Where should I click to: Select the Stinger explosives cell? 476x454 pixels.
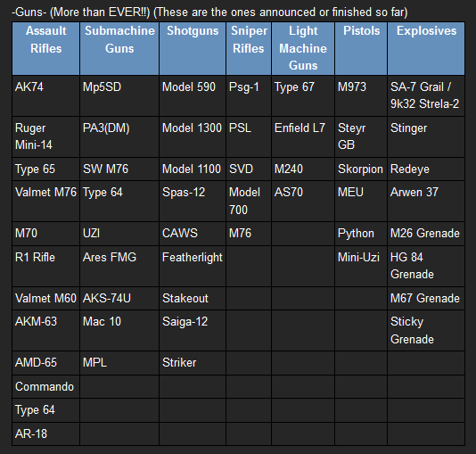[x=426, y=136]
